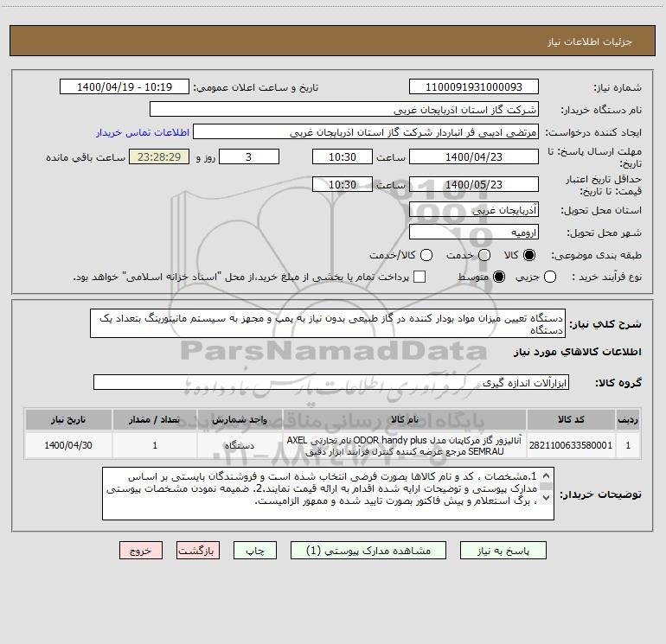Click the چاپ print button
666x644 pixels.
[255, 551]
